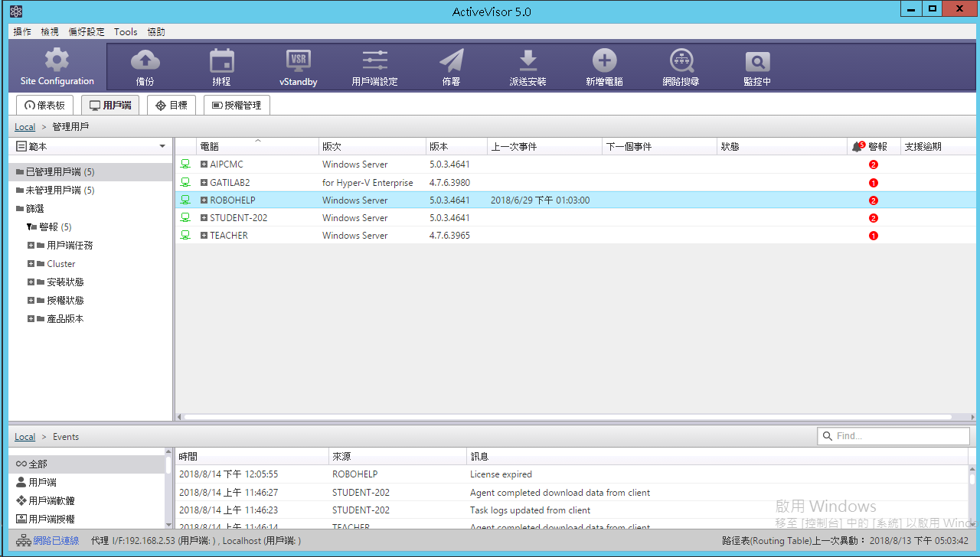Open the 偏好設定 menu
Screen dimensions: 980x557
87,32
